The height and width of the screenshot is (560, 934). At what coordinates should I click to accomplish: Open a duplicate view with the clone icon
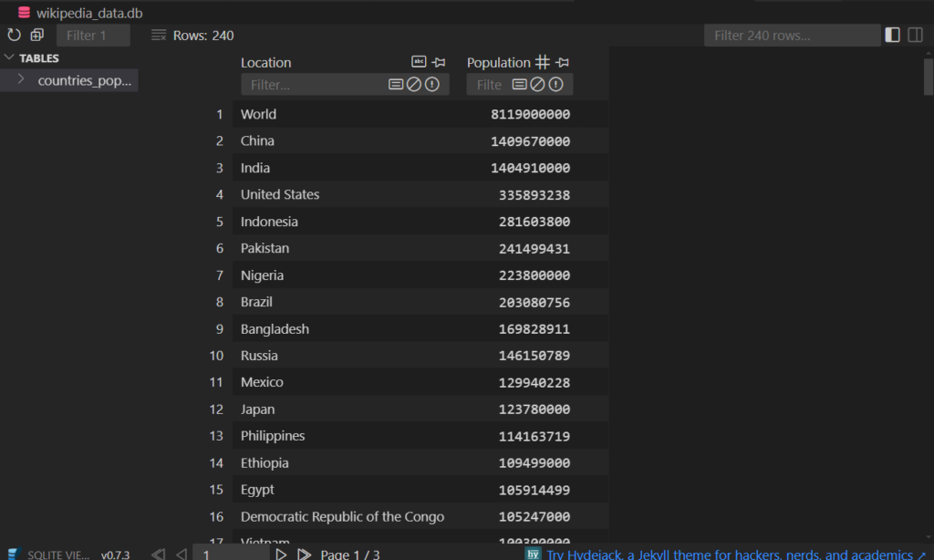[x=36, y=35]
